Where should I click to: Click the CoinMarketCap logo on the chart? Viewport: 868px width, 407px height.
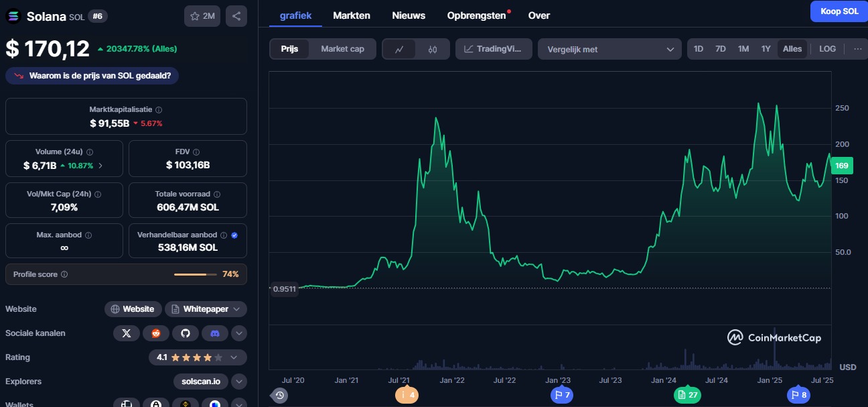click(774, 338)
